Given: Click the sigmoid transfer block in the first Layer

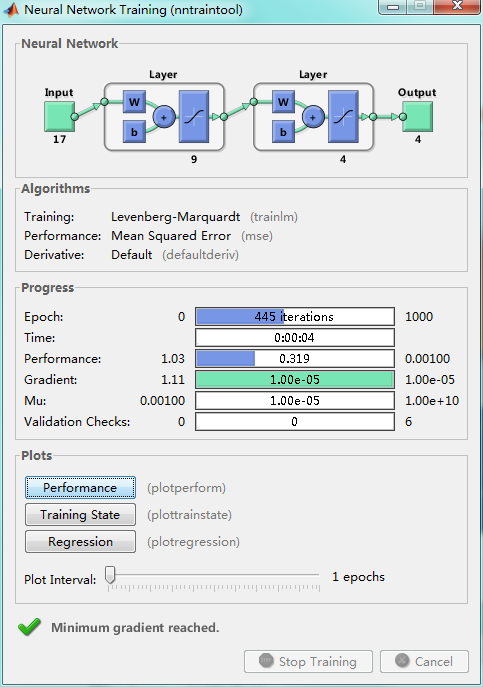Looking at the screenshot, I should [194, 117].
